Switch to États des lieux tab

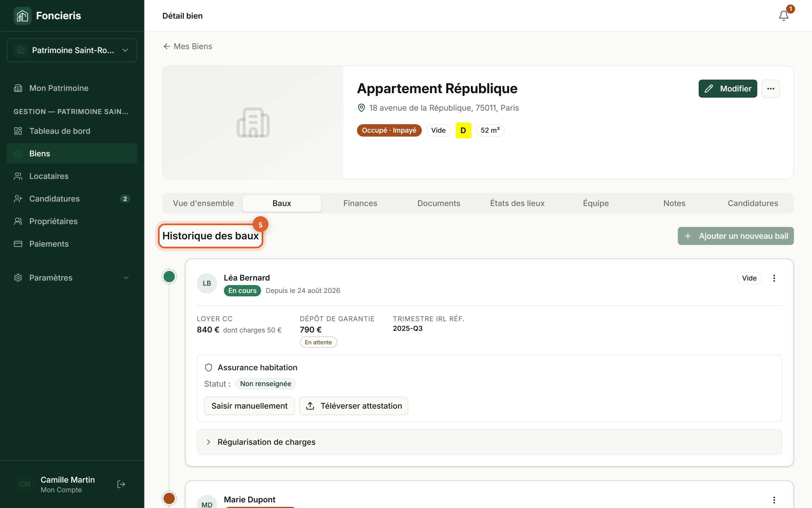click(x=517, y=203)
